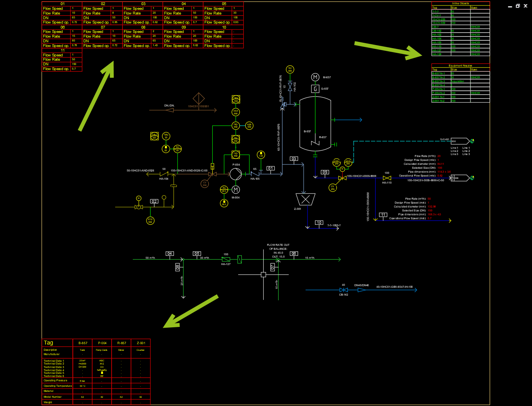Select the motor symbol M-004
The image size is (532, 406).
point(236,189)
